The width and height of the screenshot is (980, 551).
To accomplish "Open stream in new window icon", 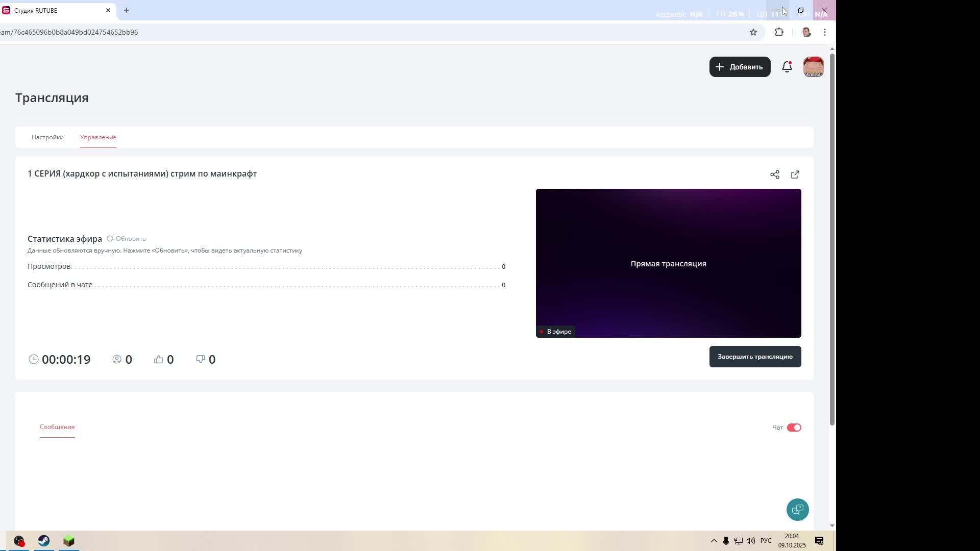I will point(795,174).
